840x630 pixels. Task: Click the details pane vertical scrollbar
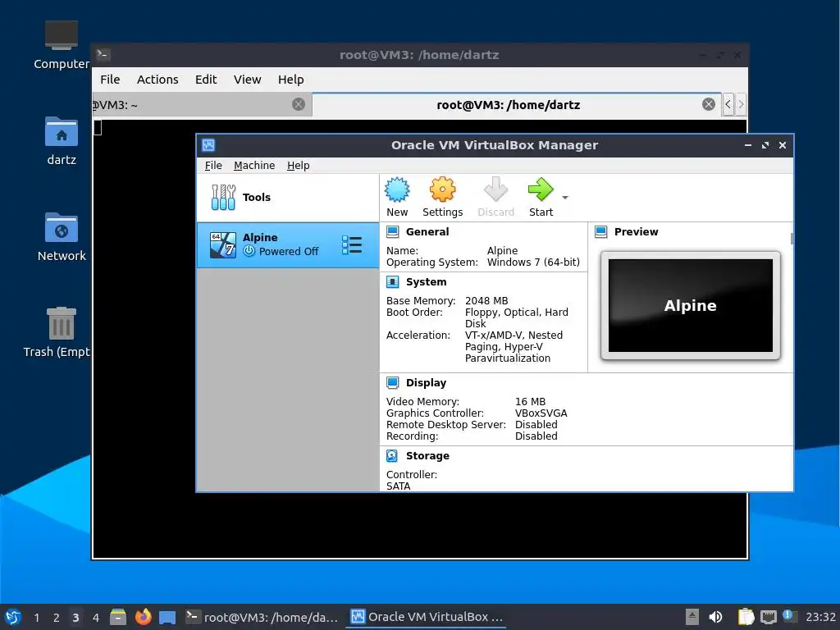click(792, 239)
